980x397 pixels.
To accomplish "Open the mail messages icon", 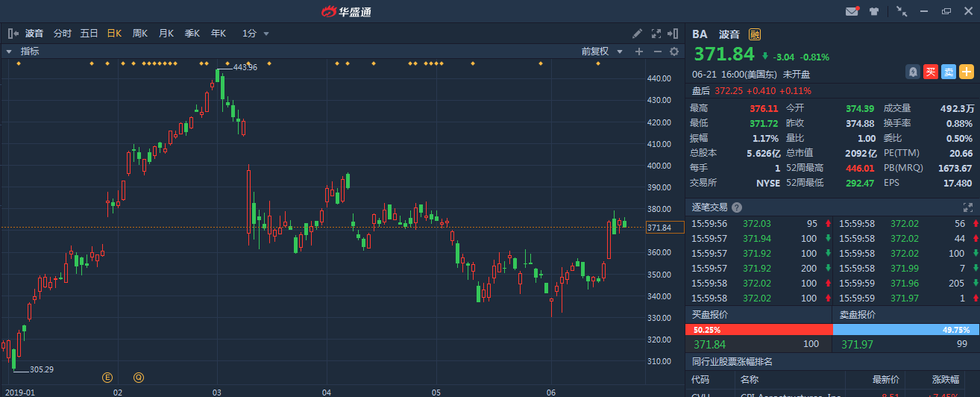I will tap(852, 11).
